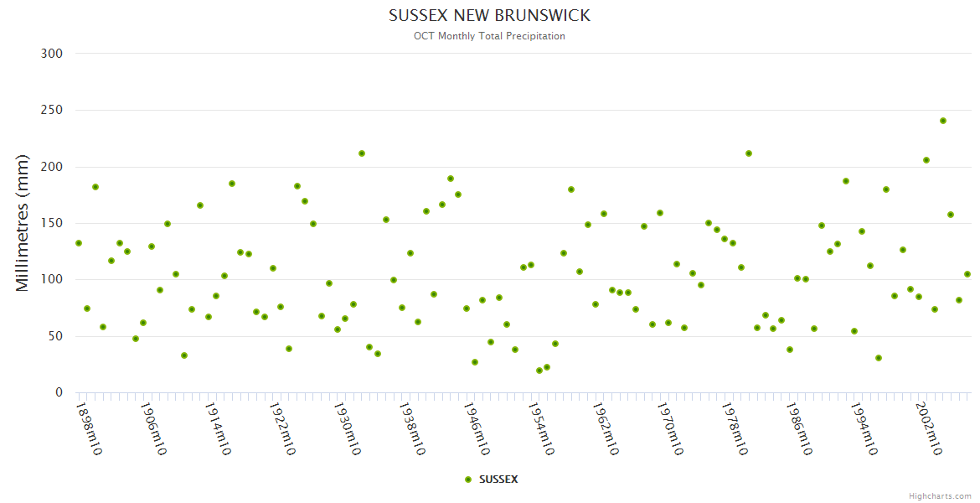Click the lowest data point near 20 mm

[539, 371]
